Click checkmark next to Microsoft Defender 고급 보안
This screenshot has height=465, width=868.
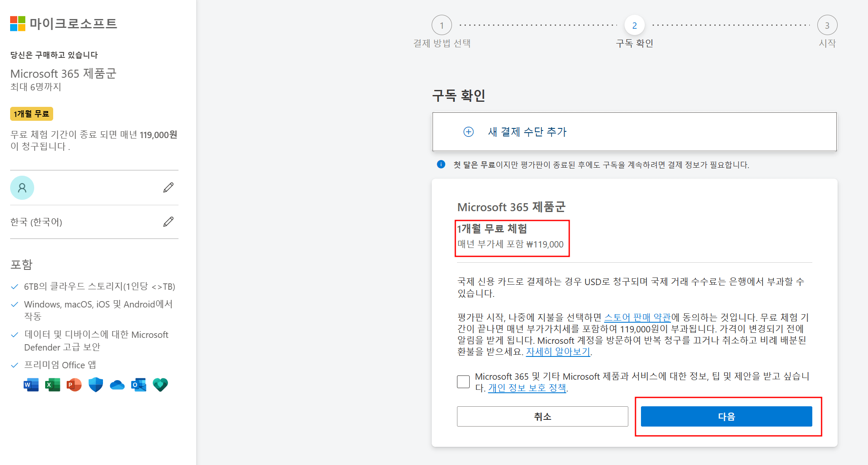15,335
